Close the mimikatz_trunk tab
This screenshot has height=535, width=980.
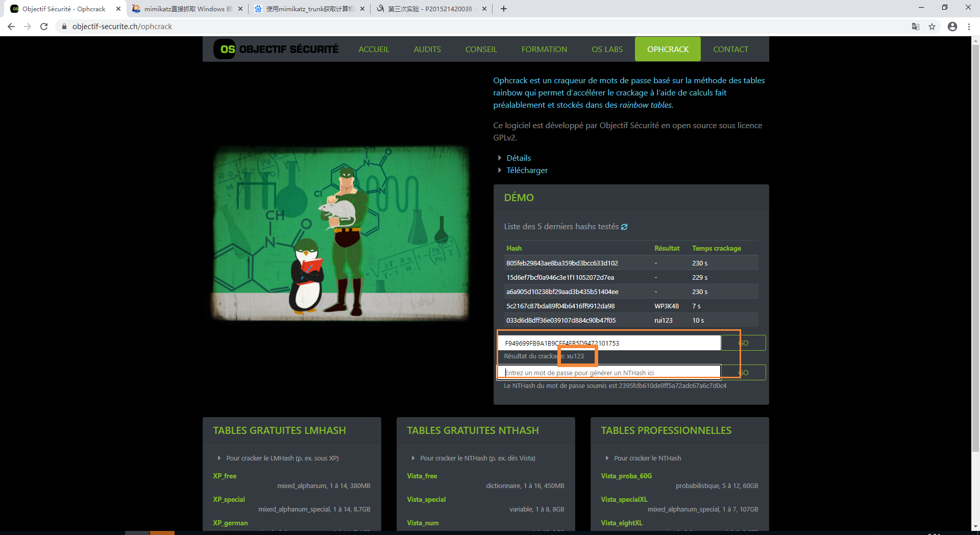[x=362, y=9]
